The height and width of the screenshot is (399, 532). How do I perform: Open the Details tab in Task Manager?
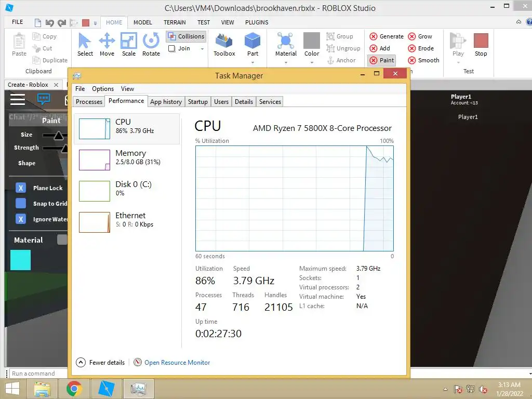pos(244,102)
